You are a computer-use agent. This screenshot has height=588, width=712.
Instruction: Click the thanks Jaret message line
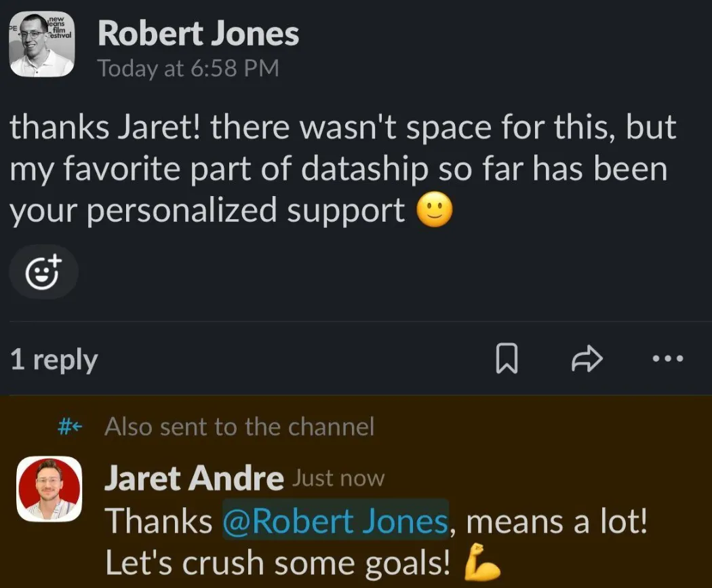[x=343, y=127]
